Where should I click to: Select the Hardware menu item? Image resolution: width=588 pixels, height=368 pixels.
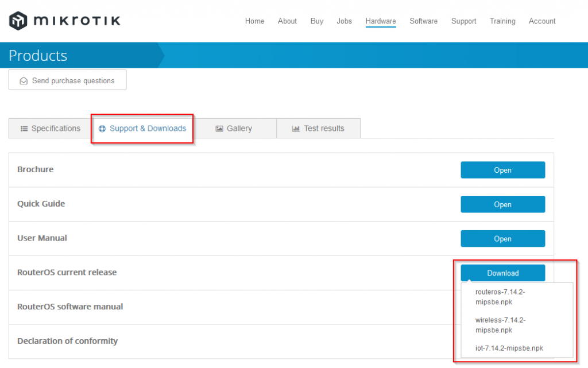coord(381,21)
